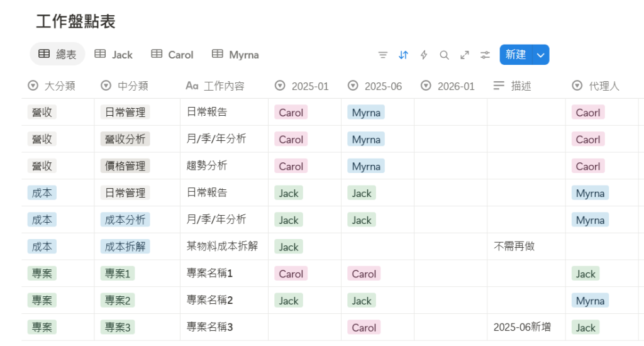This screenshot has height=346, width=644.
Task: Expand the dropdown arrow beside 新建
Action: pyautogui.click(x=541, y=55)
